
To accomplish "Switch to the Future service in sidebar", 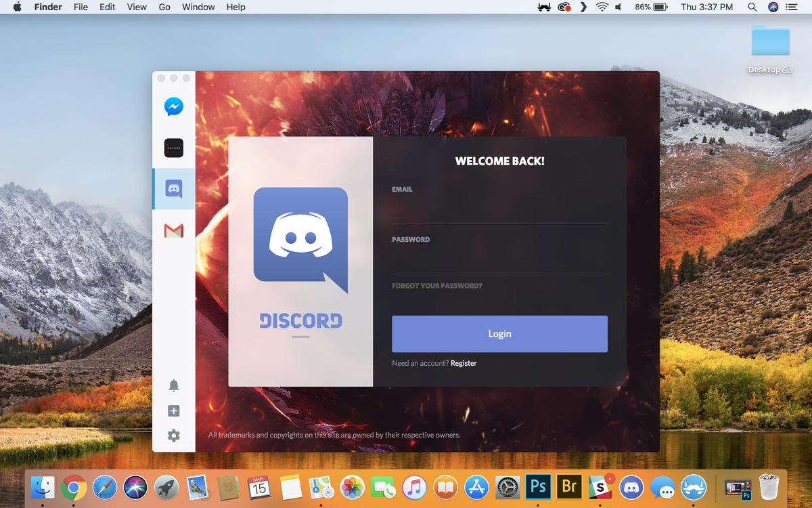I will 174,148.
